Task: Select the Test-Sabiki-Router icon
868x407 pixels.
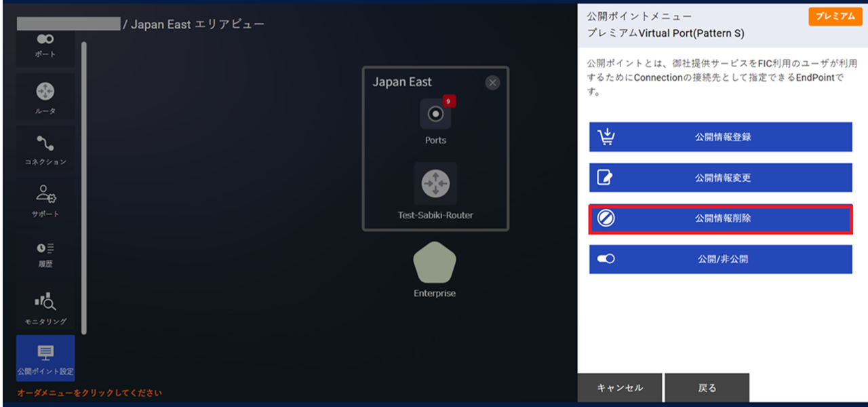Action: 435,183
